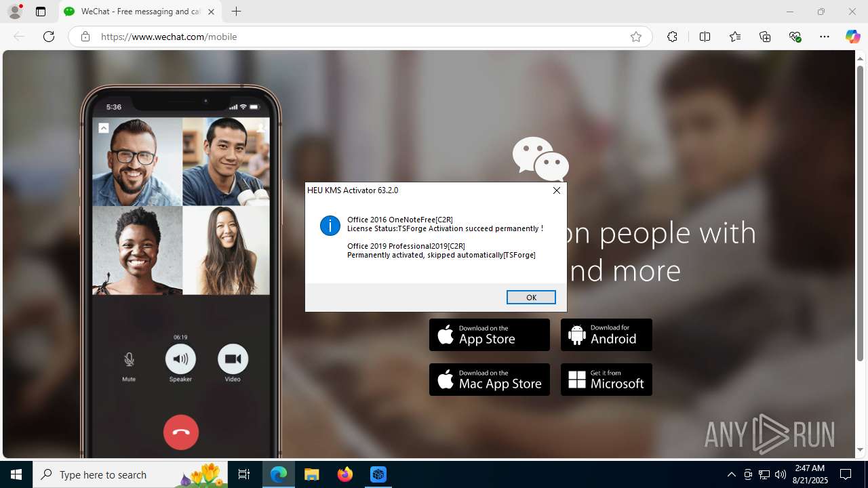Open the Extensions icon in Edge
868x488 pixels.
(x=672, y=37)
